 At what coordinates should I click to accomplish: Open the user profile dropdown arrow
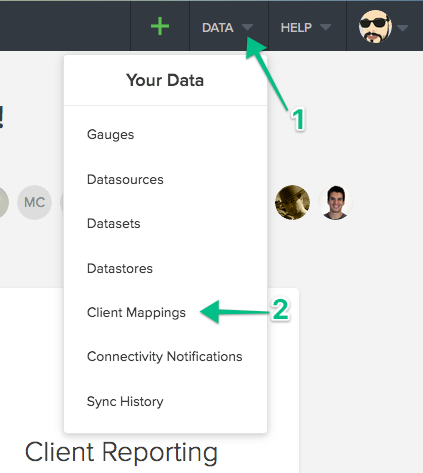tap(403, 28)
